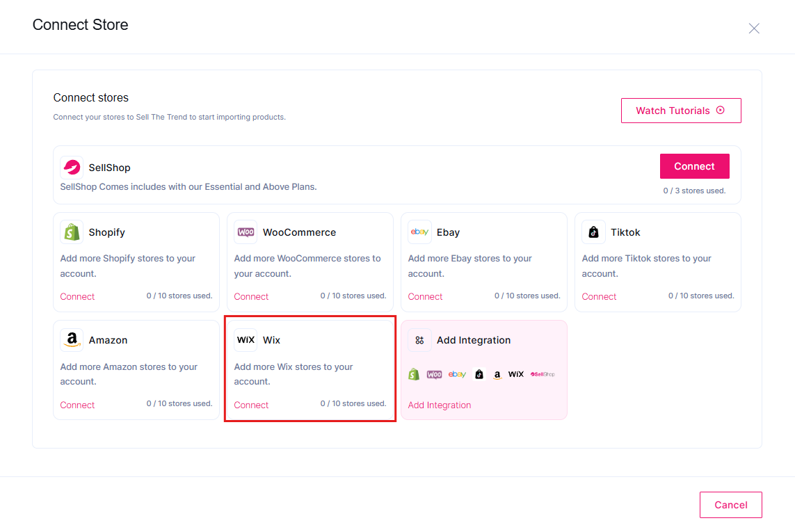Image resolution: width=795 pixels, height=532 pixels.
Task: Click 'Add more Ebay stores' description
Action: point(470,266)
